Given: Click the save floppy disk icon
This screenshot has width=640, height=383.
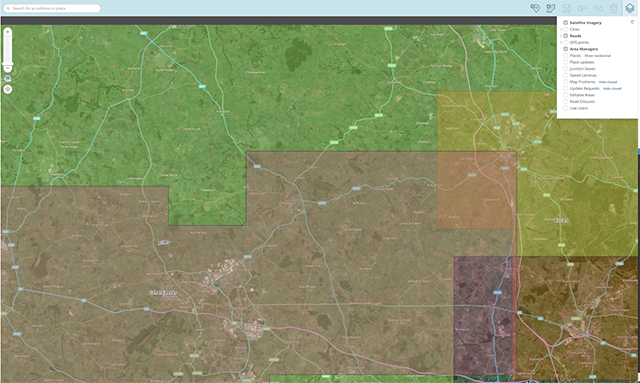Looking at the screenshot, I should (567, 8).
